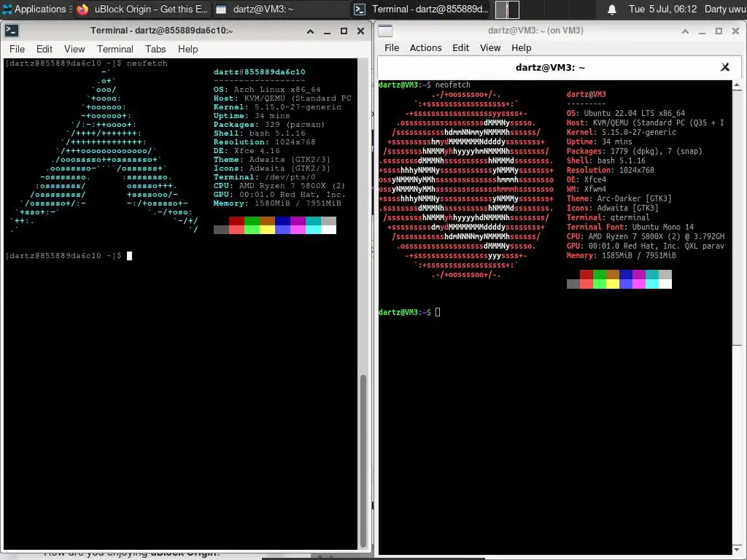
Task: Click red 'dartz@VM3' neofetch header
Action: point(586,94)
